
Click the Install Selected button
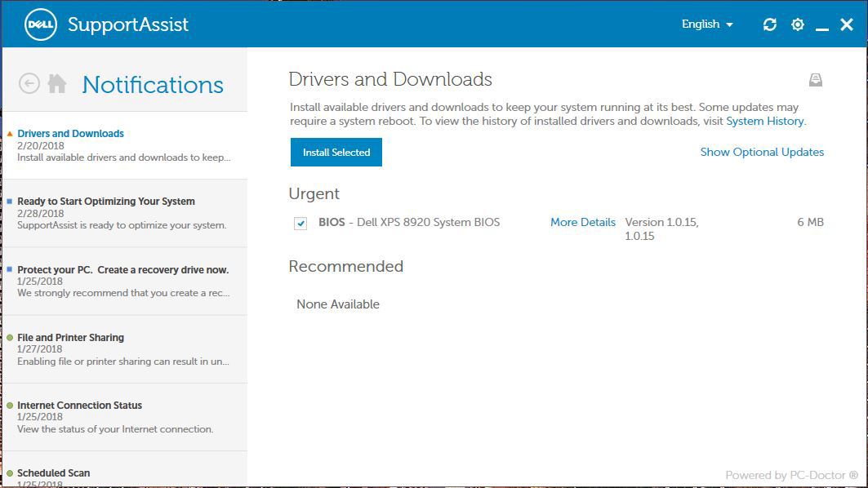click(336, 152)
